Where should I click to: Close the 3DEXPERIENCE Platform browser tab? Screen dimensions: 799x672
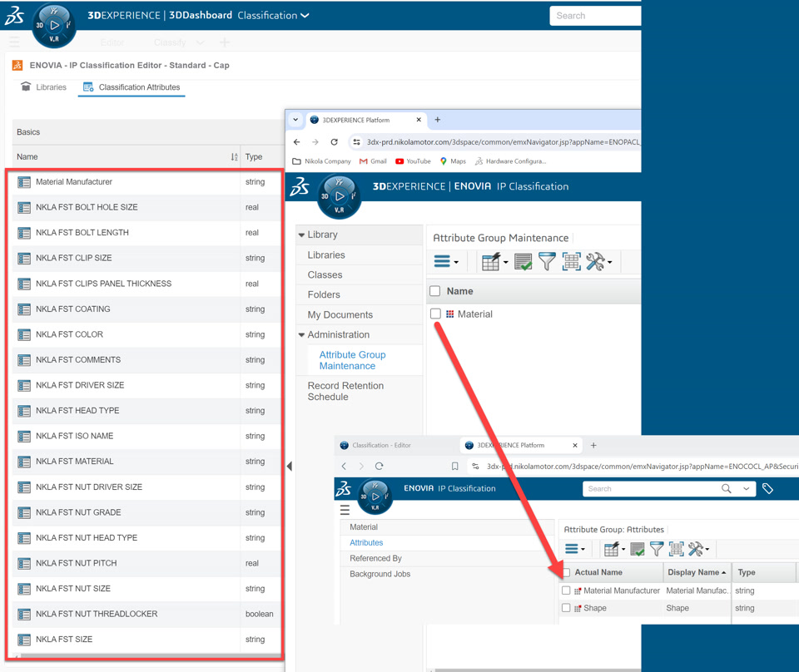(x=419, y=120)
